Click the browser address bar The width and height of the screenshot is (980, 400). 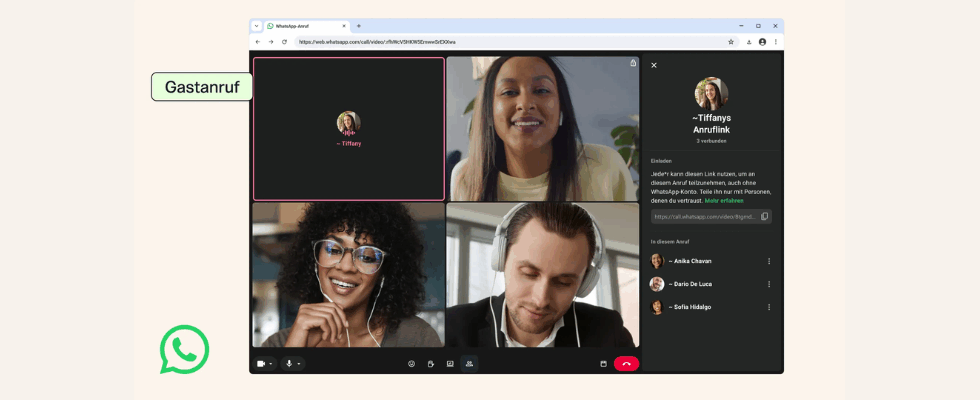516,42
